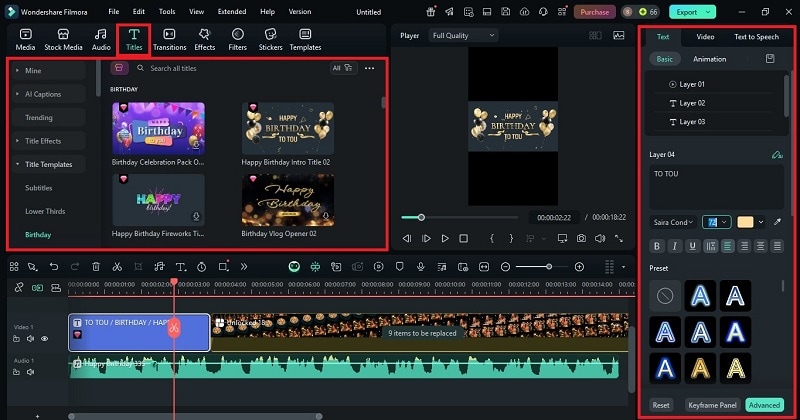Toggle italic text formatting
This screenshot has height=420, width=800.
pyautogui.click(x=674, y=246)
